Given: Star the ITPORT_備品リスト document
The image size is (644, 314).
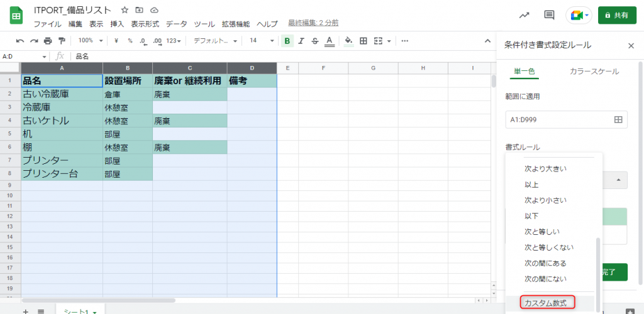Looking at the screenshot, I should [125, 10].
